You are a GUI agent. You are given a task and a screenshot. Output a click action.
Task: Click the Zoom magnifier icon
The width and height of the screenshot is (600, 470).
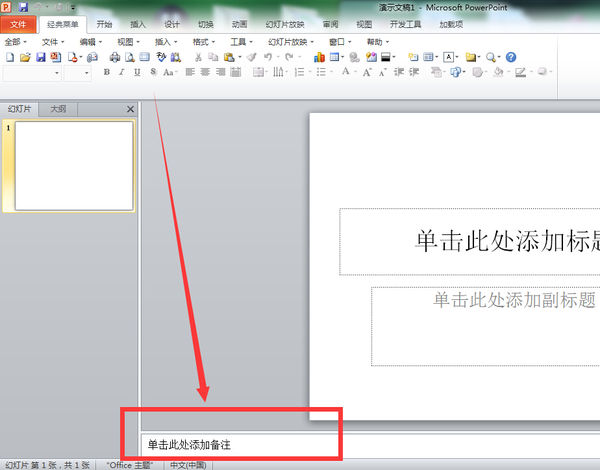click(492, 58)
